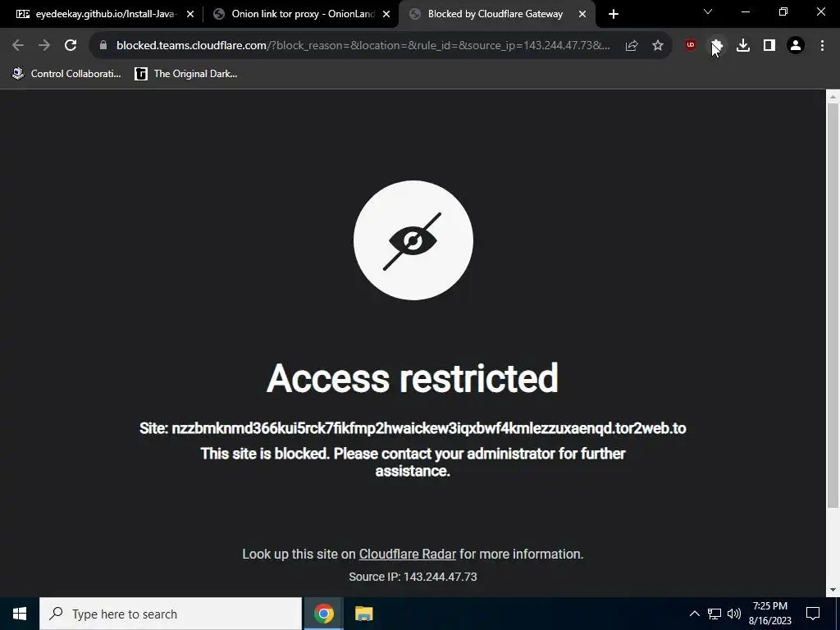840x630 pixels.
Task: Bookmark this page with the star icon
Action: pos(658,46)
